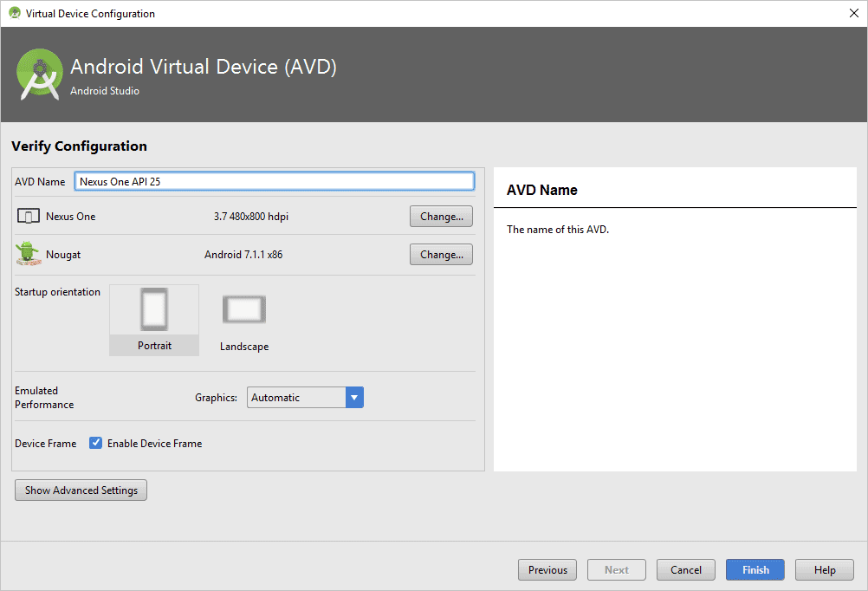The height and width of the screenshot is (591, 868).
Task: Click the Nexus One device icon
Action: [x=29, y=217]
